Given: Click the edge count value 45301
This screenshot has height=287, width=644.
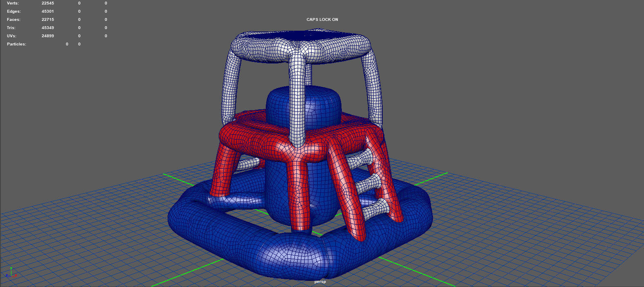Looking at the screenshot, I should pyautogui.click(x=48, y=11).
